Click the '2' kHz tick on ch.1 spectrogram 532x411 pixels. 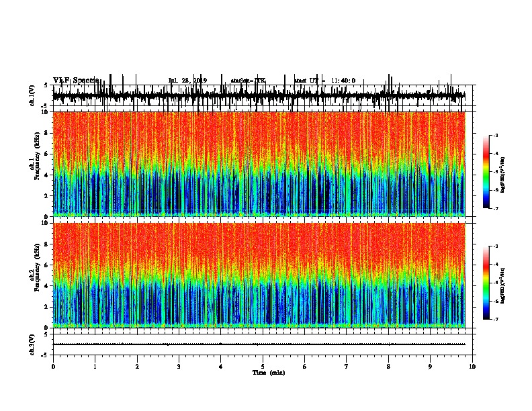point(46,196)
